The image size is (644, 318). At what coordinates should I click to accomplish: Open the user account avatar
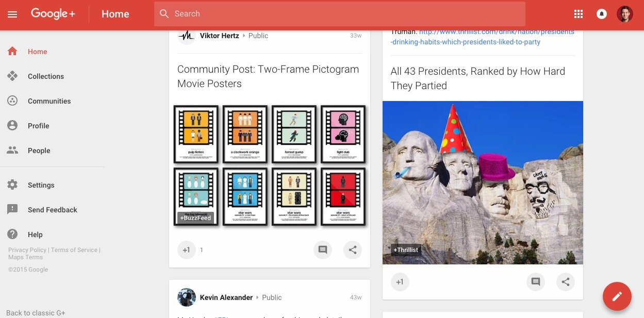point(624,14)
